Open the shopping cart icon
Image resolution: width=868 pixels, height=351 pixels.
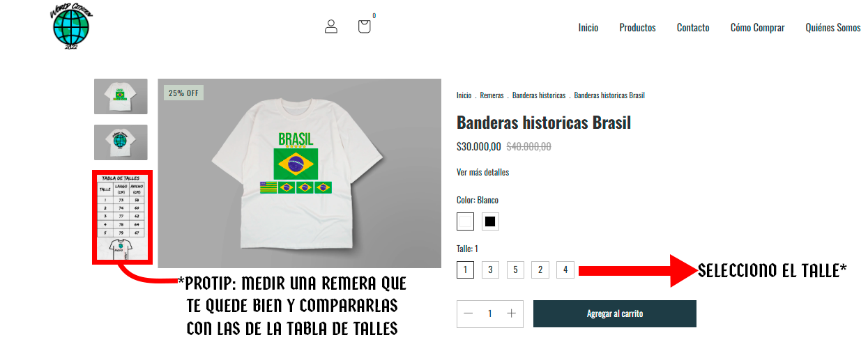coord(364,26)
